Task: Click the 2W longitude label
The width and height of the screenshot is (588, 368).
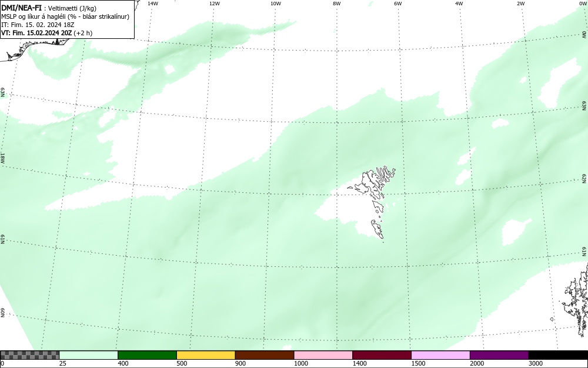Action: click(520, 4)
